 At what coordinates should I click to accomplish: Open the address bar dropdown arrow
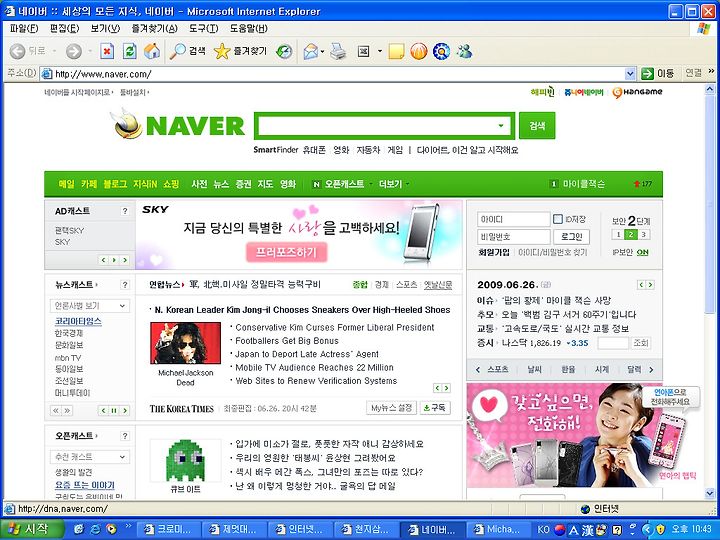tap(630, 73)
